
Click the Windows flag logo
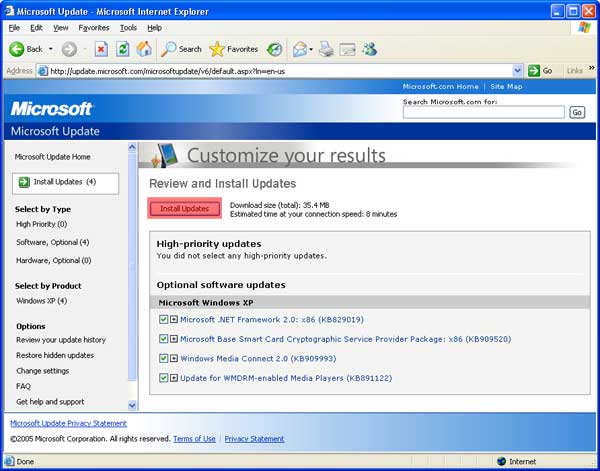(584, 28)
